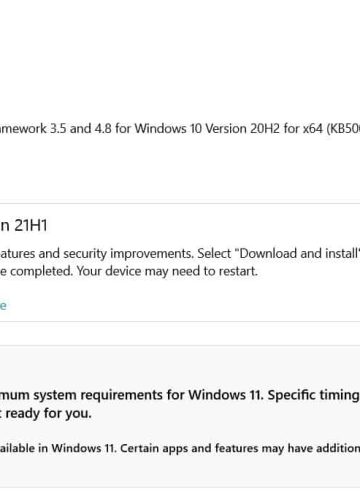This screenshot has height=504, width=360.
Task: Click the word "Select" before the quoted text
Action: (x=214, y=253)
